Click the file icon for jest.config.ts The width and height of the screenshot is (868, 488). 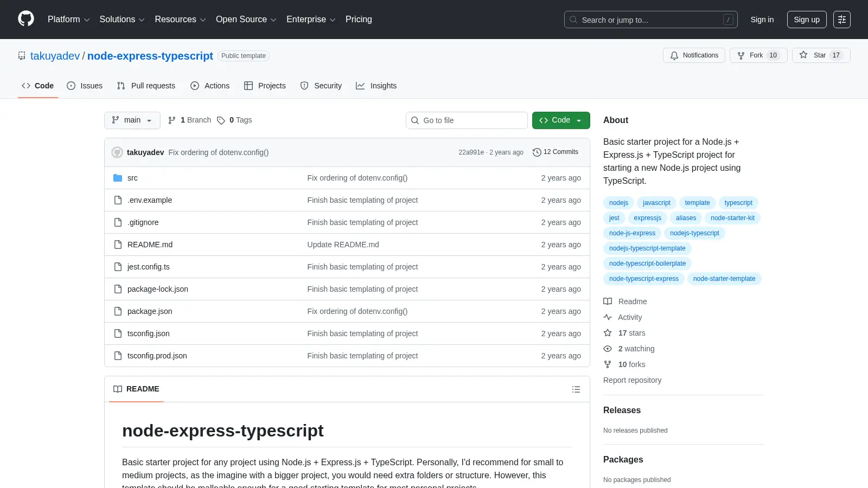click(x=118, y=267)
